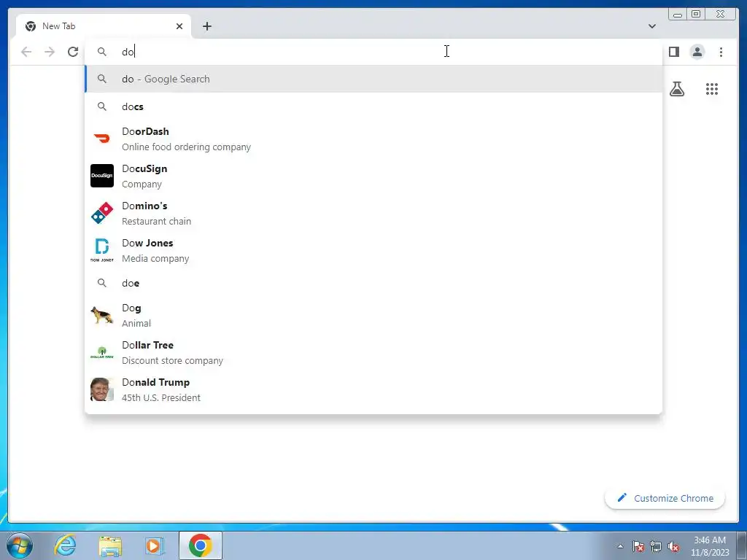Click 'Restaurant chain' description text
Image resolution: width=747 pixels, height=560 pixels.
pos(156,222)
